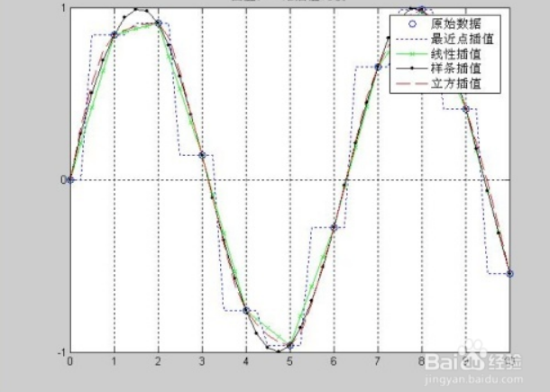Click the x-axis tick label 1

(114, 361)
